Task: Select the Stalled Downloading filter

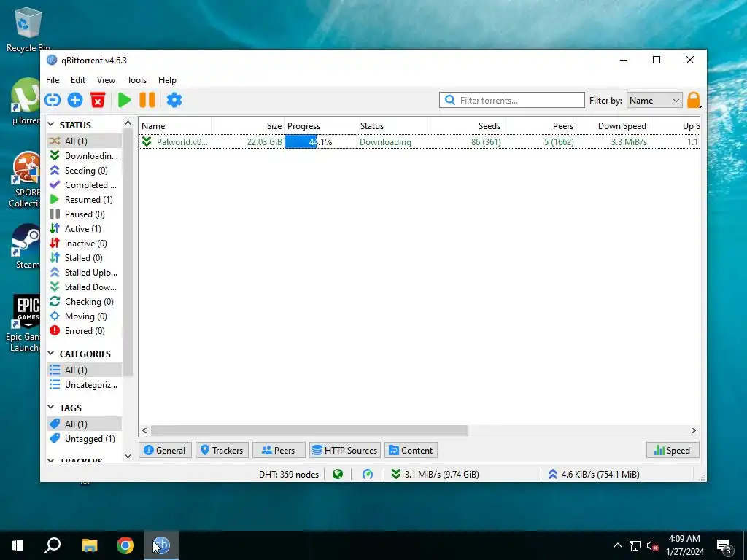Action: [x=85, y=287]
